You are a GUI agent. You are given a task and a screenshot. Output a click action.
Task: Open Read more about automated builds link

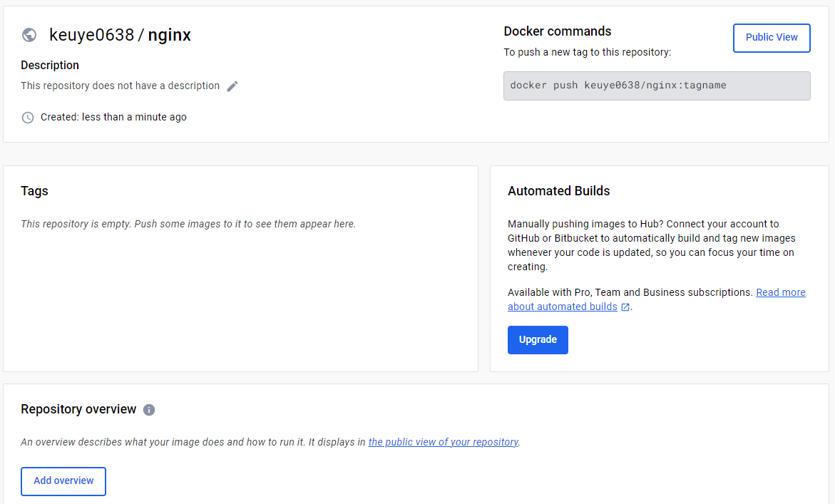(x=657, y=299)
